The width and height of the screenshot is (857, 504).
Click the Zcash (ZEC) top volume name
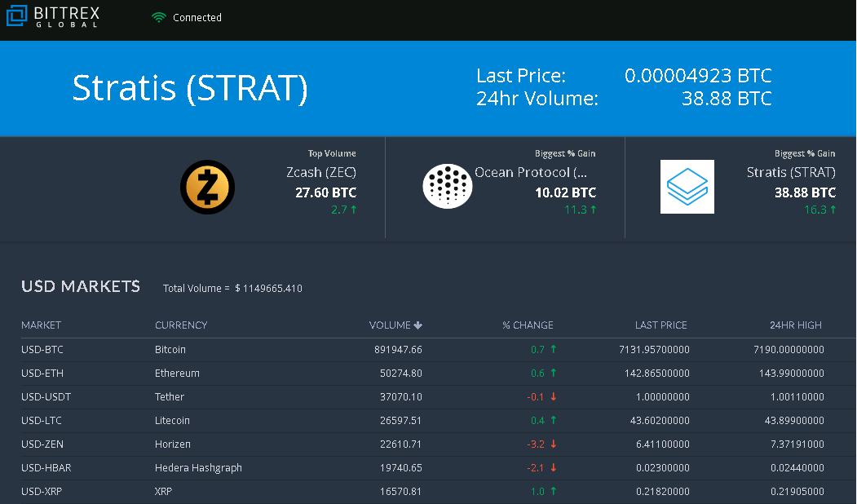(321, 173)
